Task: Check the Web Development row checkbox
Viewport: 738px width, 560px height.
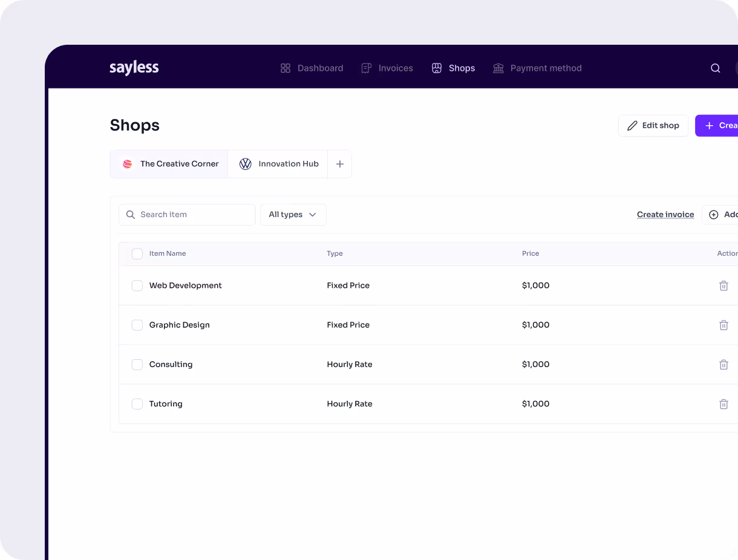Action: (x=137, y=285)
